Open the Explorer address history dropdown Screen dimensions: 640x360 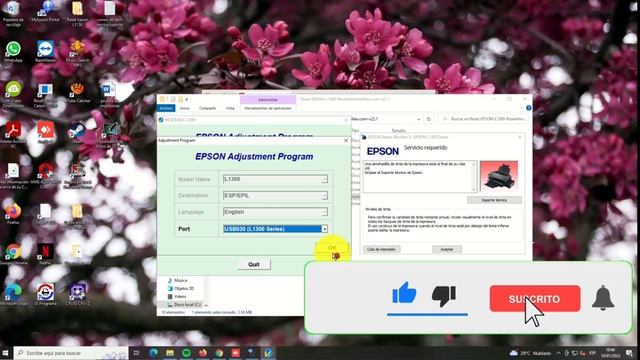(x=418, y=119)
